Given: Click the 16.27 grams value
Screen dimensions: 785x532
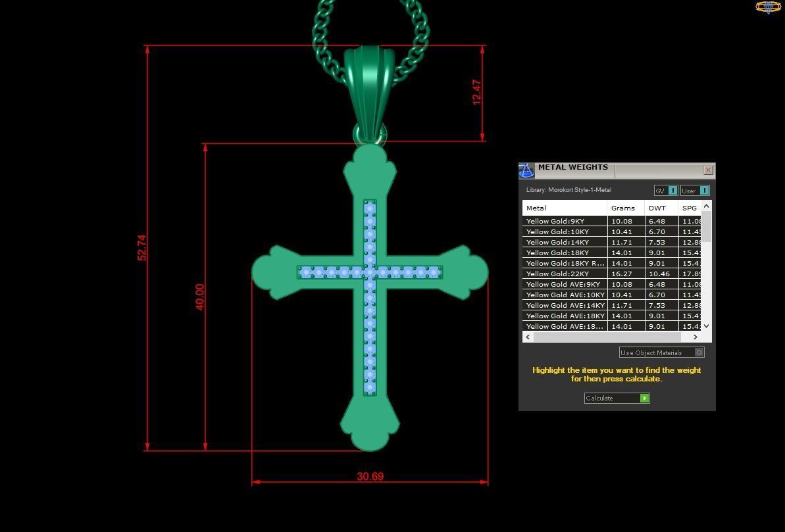Looking at the screenshot, I should 622,274.
